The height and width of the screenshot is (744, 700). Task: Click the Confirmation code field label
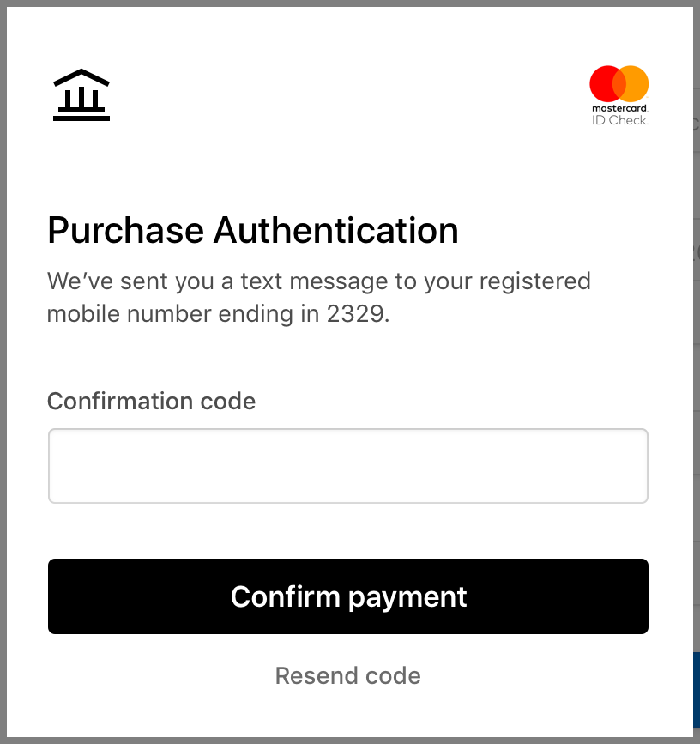tap(151, 402)
